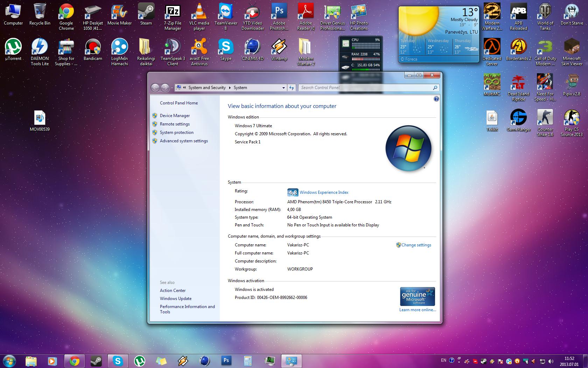Viewport: 588px width, 368px height.
Task: Launch Counter Strike 1.6 icon
Action: coord(545,123)
